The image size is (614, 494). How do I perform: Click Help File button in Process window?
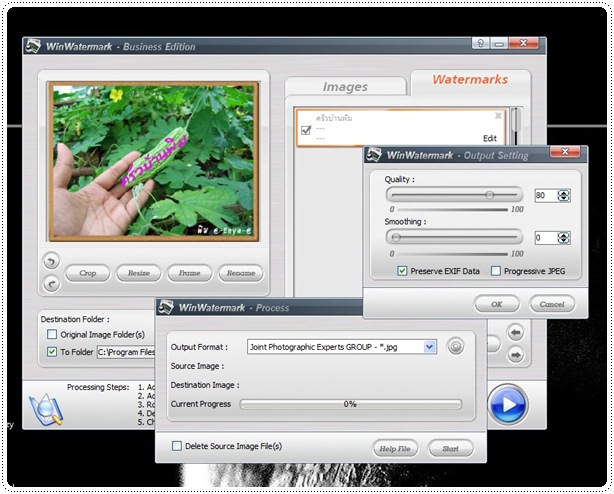395,449
